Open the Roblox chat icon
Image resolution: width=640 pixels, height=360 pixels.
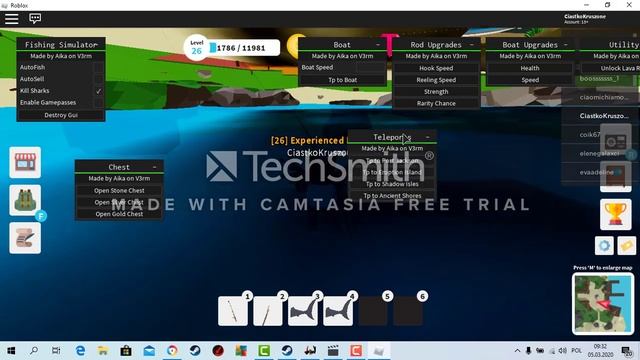click(x=35, y=18)
